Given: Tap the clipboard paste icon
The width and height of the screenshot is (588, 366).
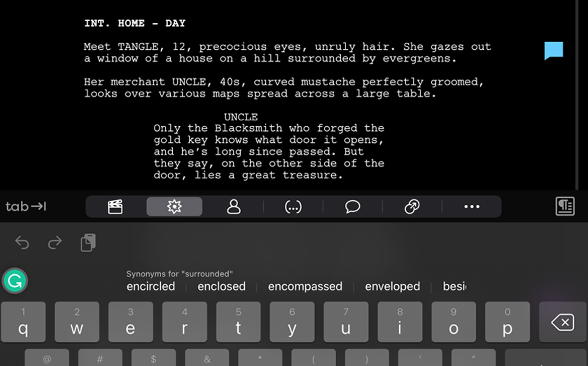Looking at the screenshot, I should coord(88,242).
